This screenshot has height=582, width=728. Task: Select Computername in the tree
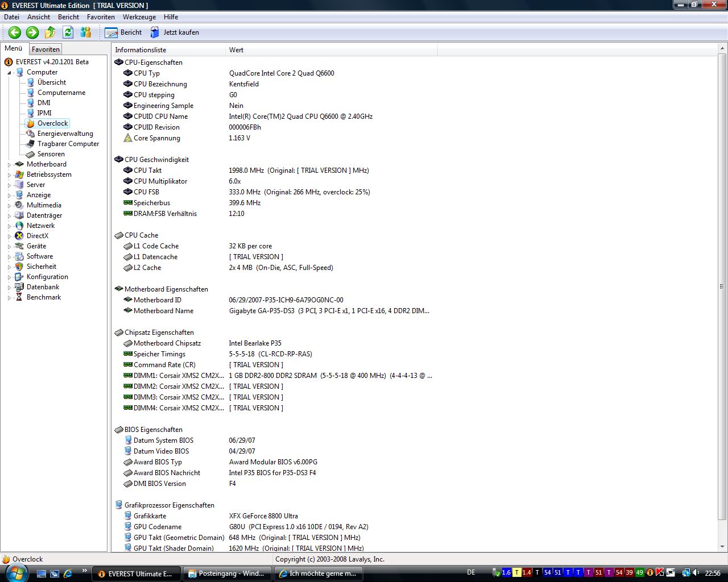[x=61, y=93]
